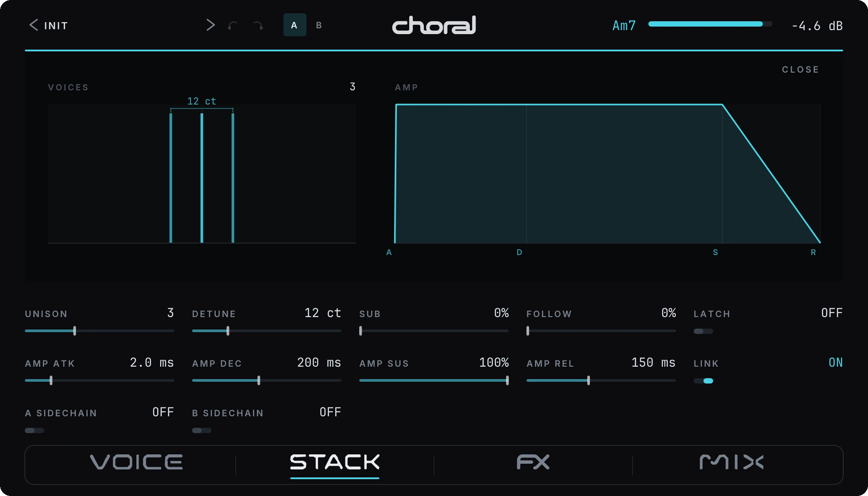868x496 pixels.
Task: Switch to the STACK tab
Action: pyautogui.click(x=335, y=462)
